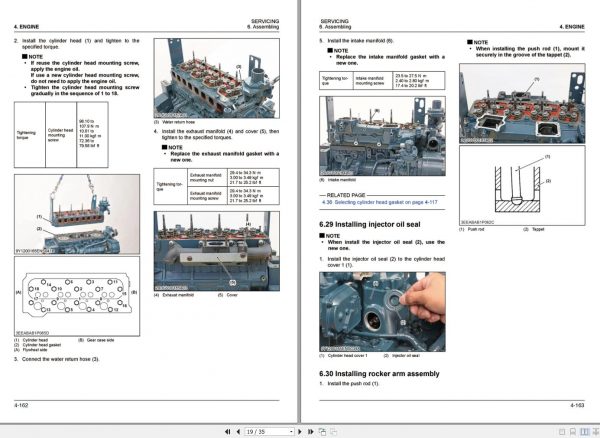Click push rod and tappet cross-section diagram
The image size is (600, 438).
(x=522, y=185)
